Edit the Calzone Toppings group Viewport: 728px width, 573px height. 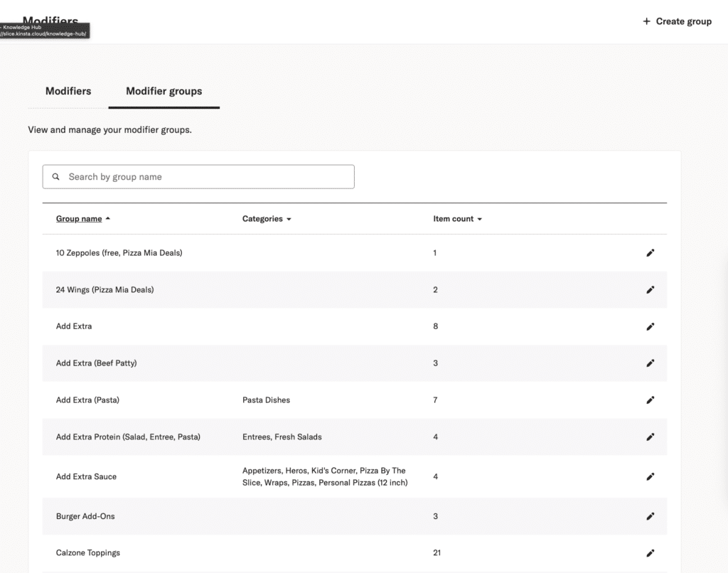(650, 553)
